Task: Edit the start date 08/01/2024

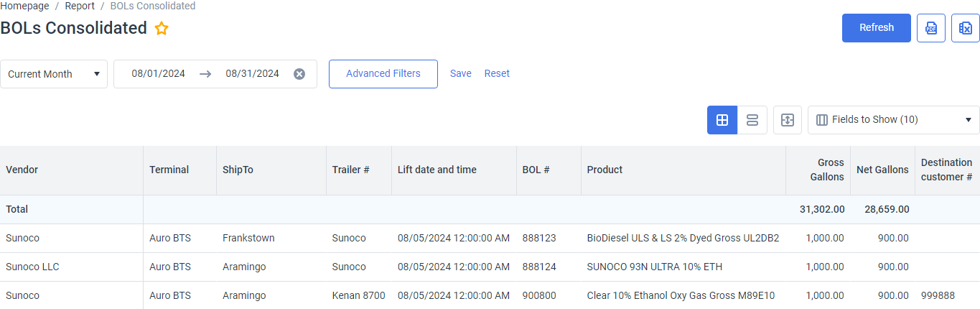Action: click(x=159, y=73)
